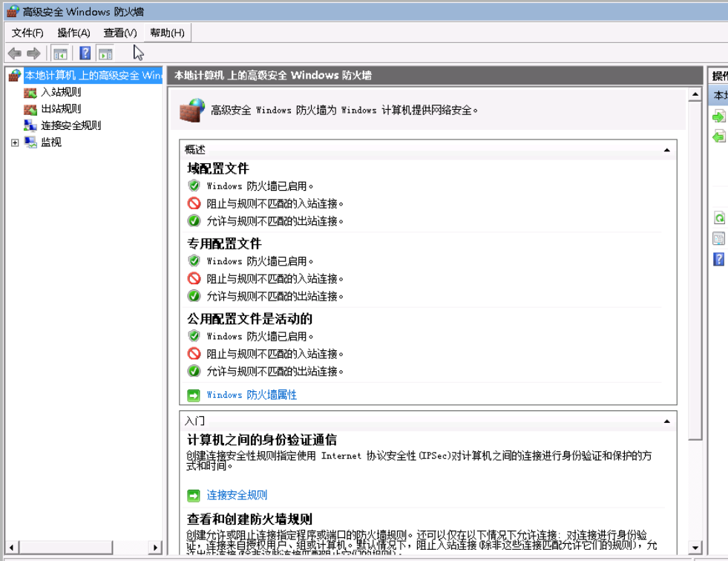
Task: Click green check under 专用配置文件 防火墙已启用
Action: (x=194, y=261)
